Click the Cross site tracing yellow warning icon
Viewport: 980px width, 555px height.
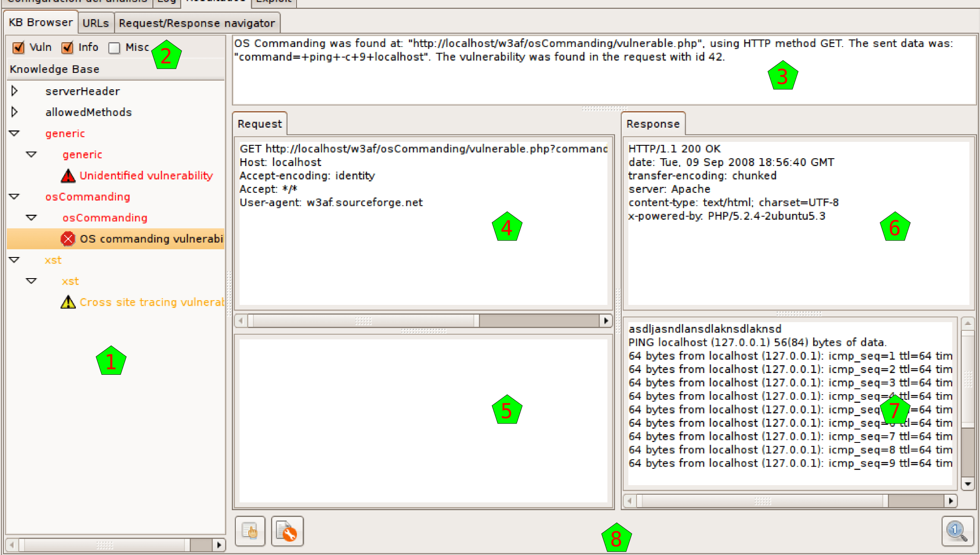point(68,302)
